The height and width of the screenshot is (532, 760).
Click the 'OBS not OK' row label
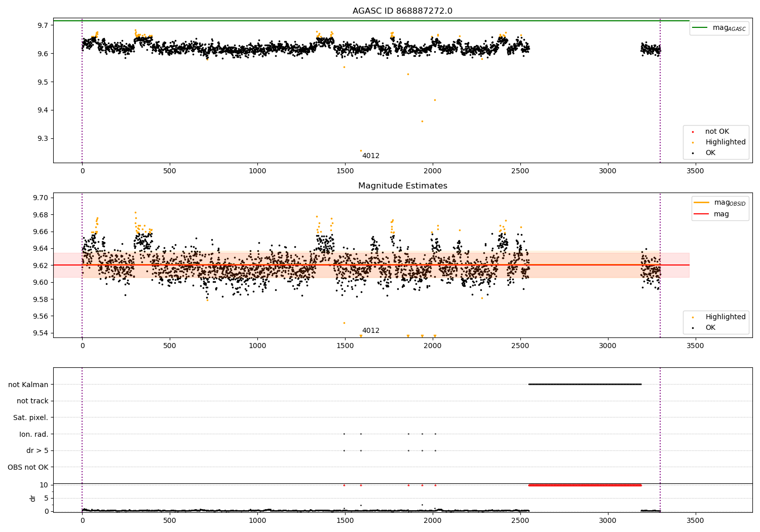[x=28, y=468]
